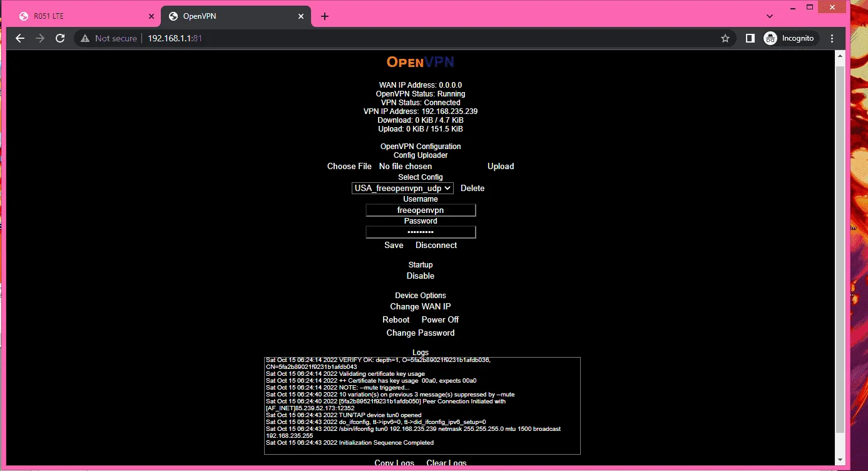868x471 pixels.
Task: Click the vertical page scrollbar thumb
Action: click(840, 249)
